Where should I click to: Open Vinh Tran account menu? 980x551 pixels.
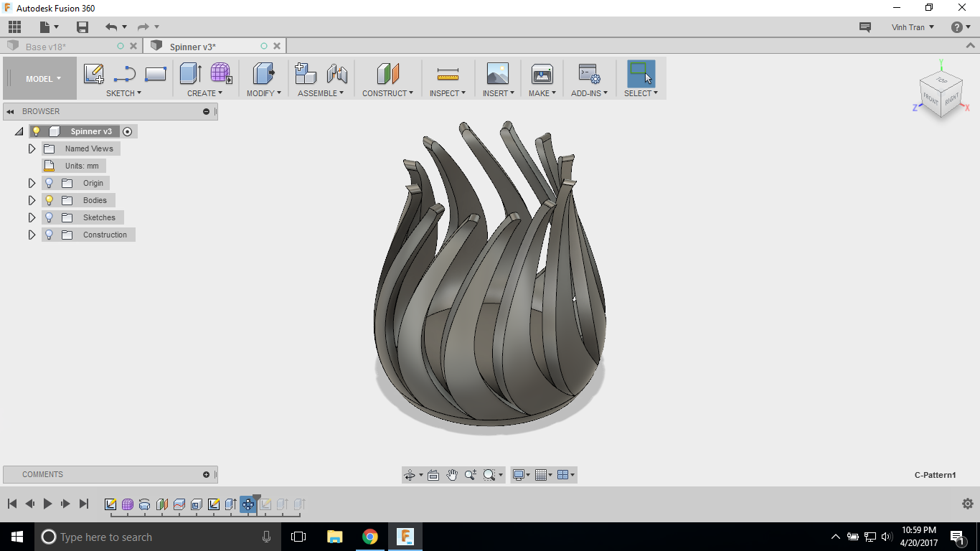tap(913, 27)
